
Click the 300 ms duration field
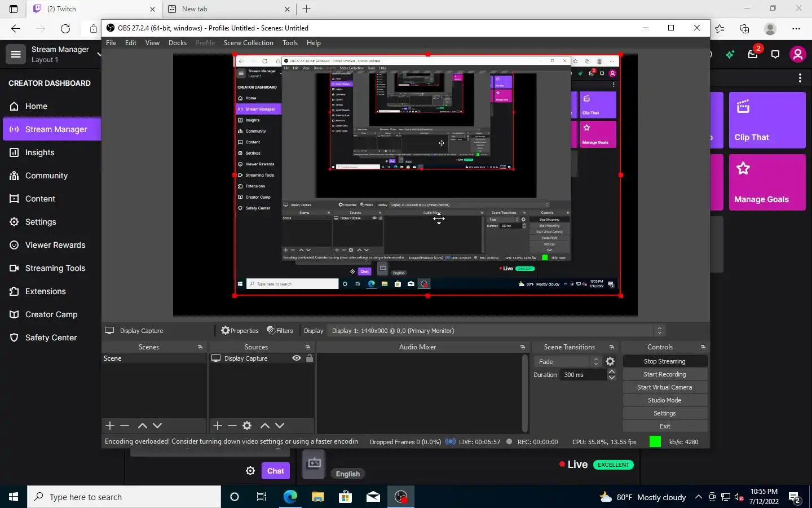tap(584, 375)
